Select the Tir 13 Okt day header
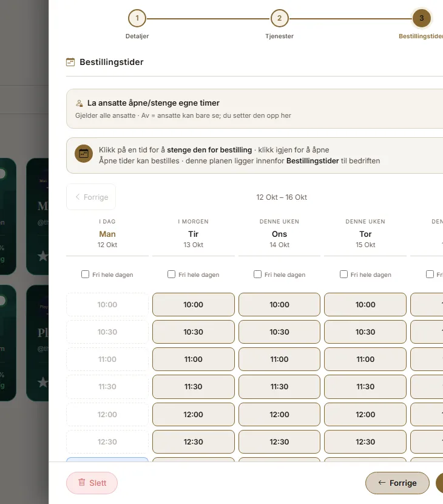This screenshot has height=504, width=443. click(194, 234)
